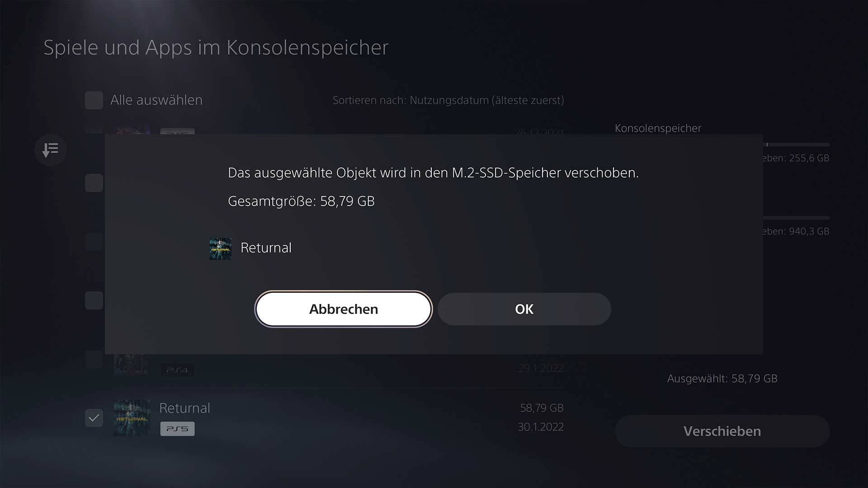The height and width of the screenshot is (488, 868).
Task: Click the Gesamtgröße 58,79 GB text
Action: pos(301,201)
